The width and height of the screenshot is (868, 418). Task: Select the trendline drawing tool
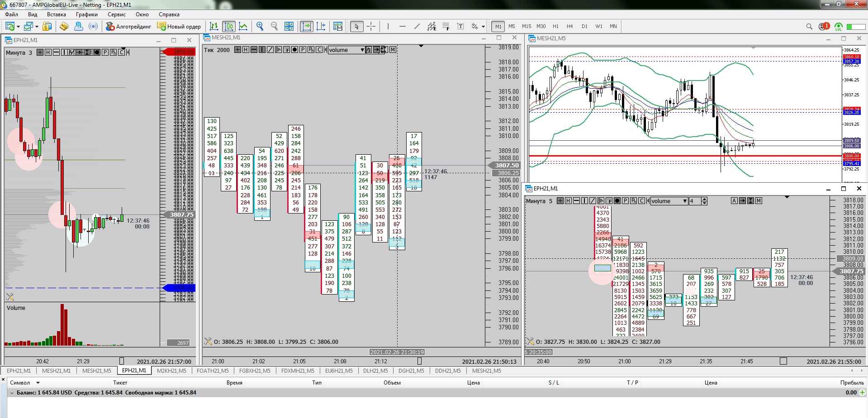click(x=417, y=26)
